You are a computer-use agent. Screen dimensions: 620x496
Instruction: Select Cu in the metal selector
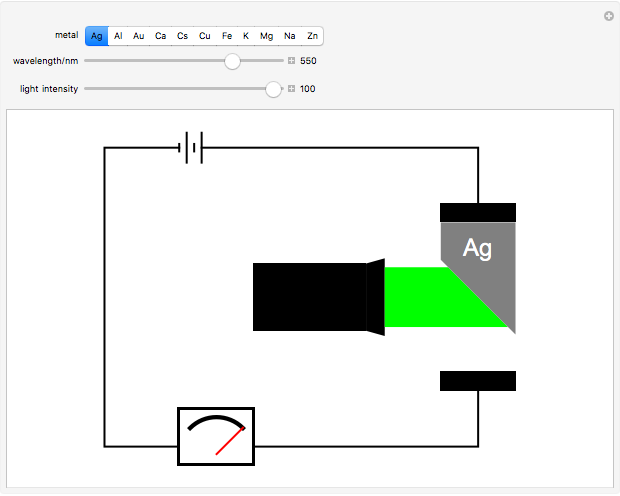click(x=205, y=36)
